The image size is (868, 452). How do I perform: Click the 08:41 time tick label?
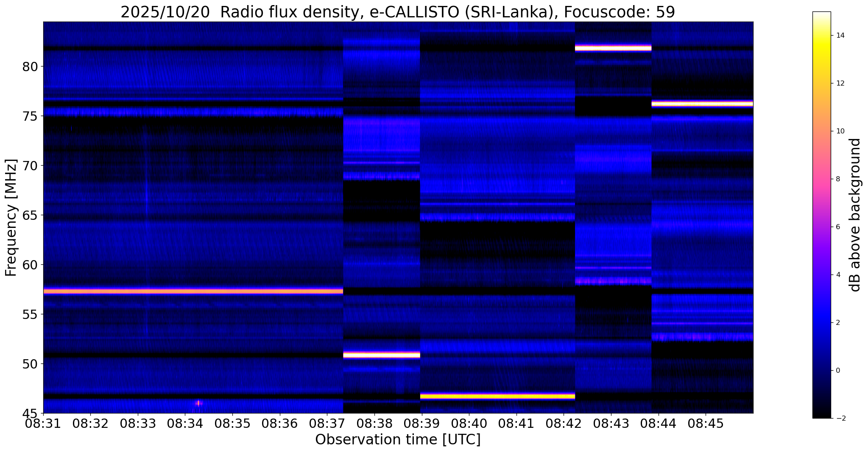coord(516,423)
